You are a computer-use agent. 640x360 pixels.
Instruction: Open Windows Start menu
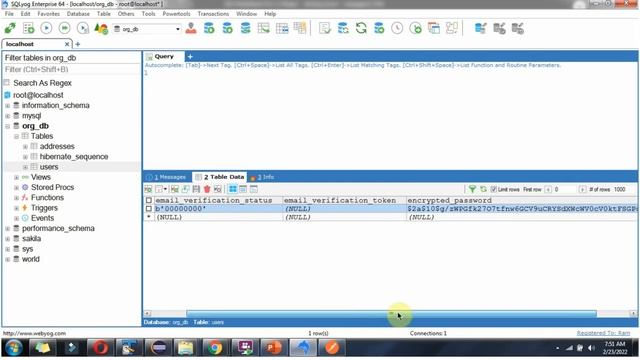coord(13,348)
